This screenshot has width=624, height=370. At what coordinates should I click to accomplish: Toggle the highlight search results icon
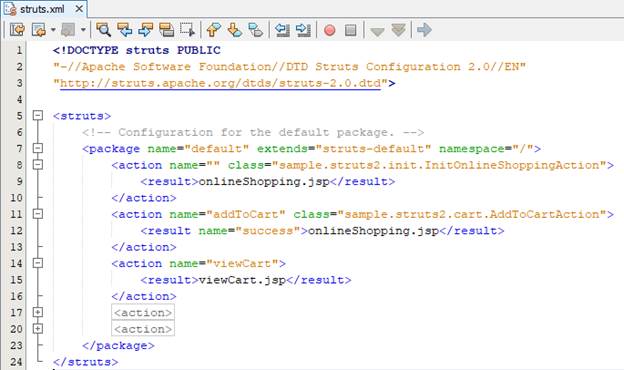(x=166, y=30)
